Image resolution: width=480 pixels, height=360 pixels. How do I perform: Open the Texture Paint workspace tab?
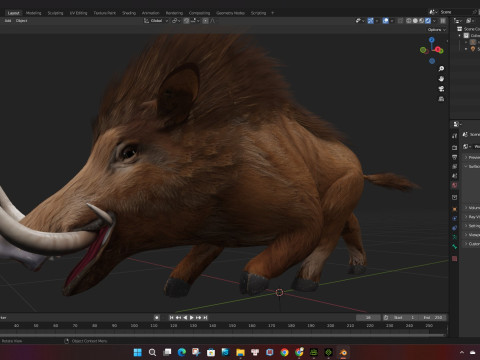pos(104,13)
